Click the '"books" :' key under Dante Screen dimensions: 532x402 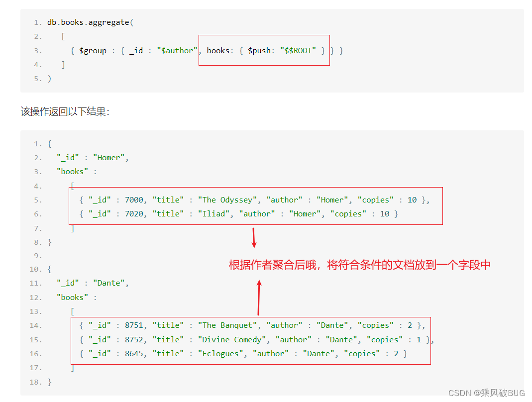(x=77, y=298)
